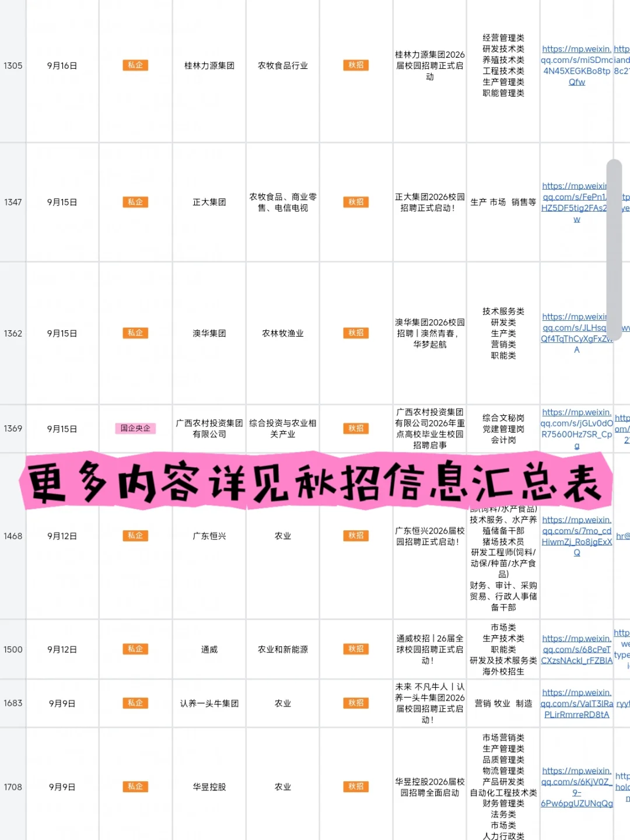Select the 通威 company cell
The width and height of the screenshot is (630, 840).
209,649
